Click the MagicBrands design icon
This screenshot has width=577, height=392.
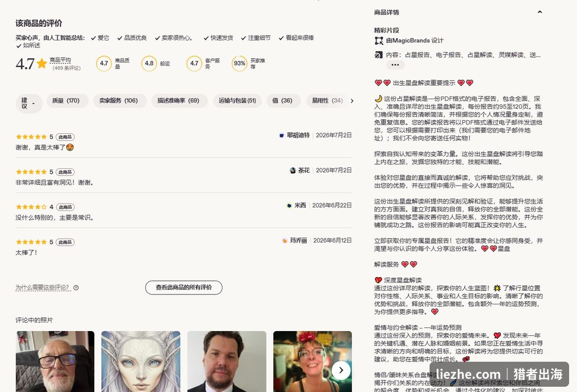point(379,40)
